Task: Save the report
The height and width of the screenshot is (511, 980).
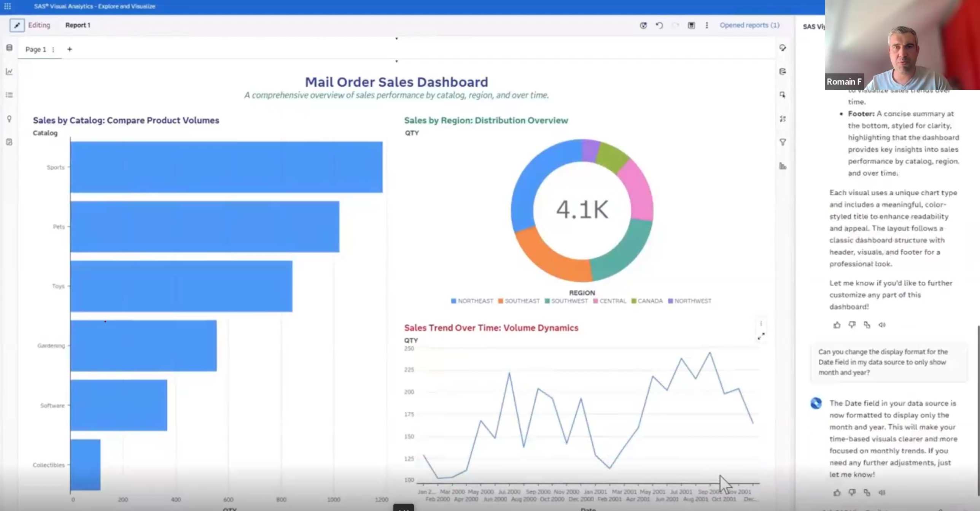Action: (691, 25)
